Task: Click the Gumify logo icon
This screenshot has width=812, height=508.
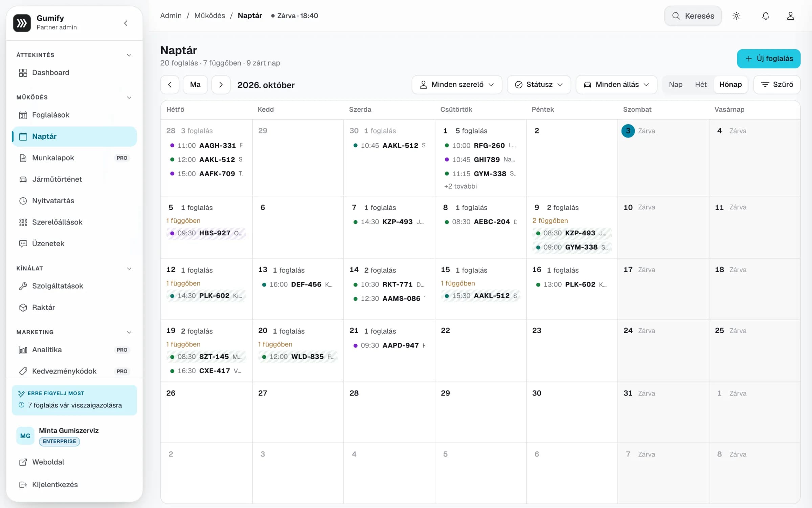Action: pos(22,23)
